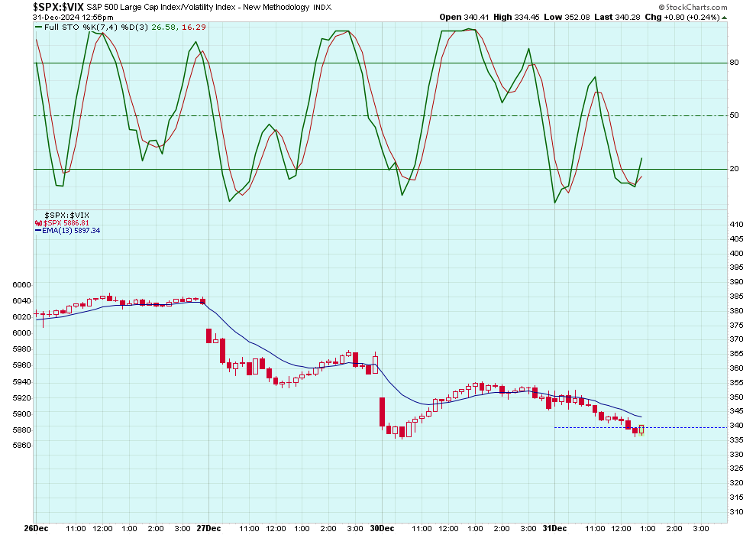Select the Open 340.41 value

pos(464,18)
